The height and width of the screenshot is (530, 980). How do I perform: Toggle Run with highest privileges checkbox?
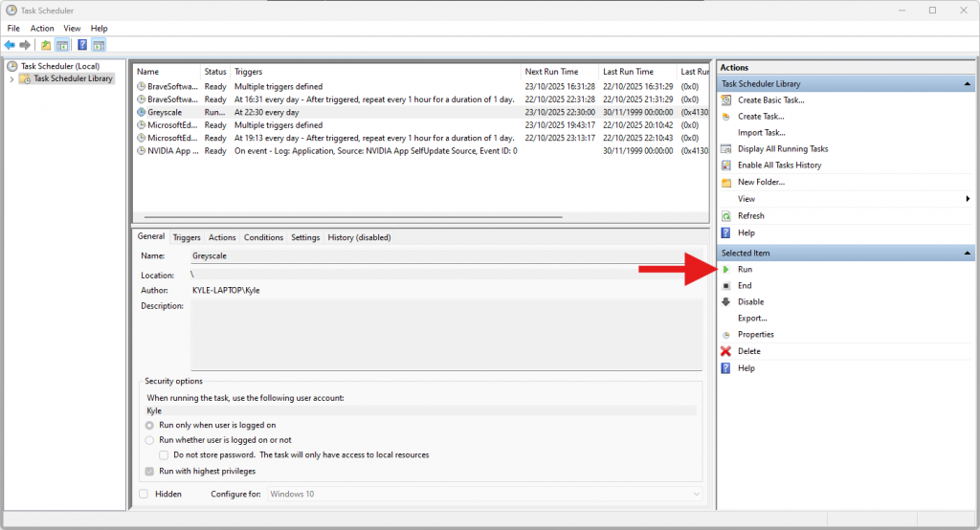pyautogui.click(x=149, y=472)
